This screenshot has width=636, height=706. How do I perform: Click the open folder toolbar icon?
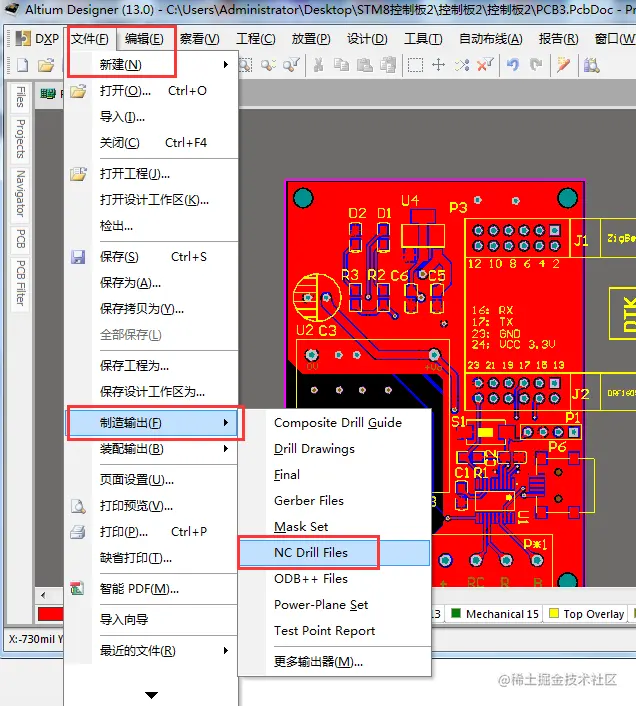(x=46, y=65)
